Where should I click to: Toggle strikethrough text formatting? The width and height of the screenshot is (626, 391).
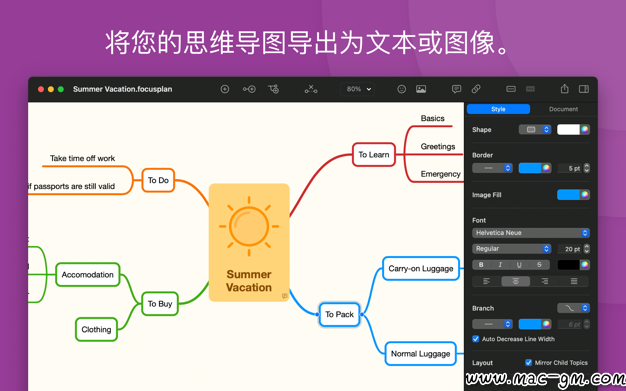[x=539, y=265]
